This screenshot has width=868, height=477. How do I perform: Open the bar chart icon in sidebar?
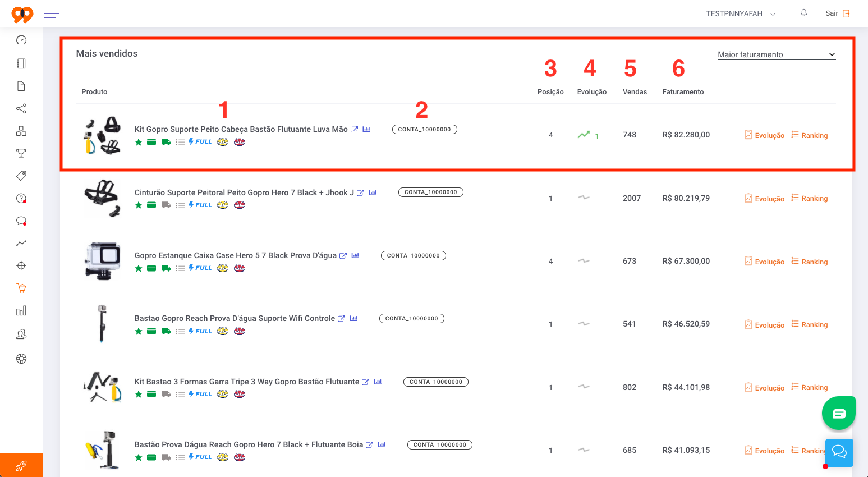point(21,311)
